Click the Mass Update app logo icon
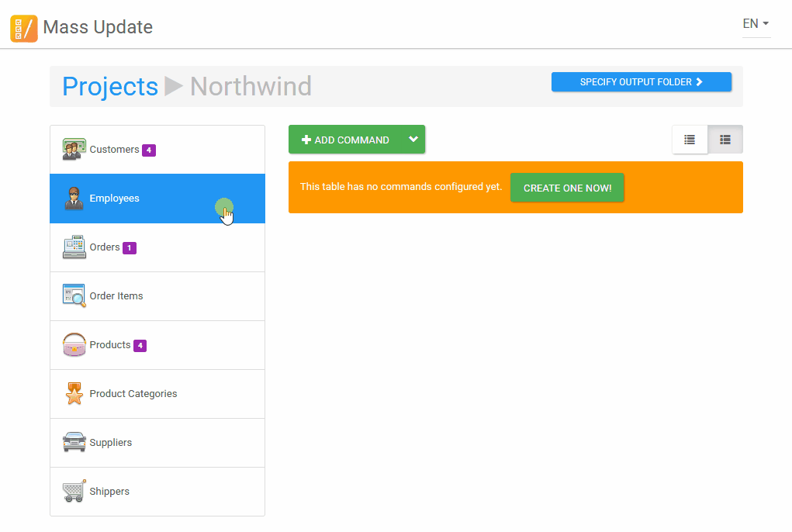This screenshot has width=792, height=532. click(23, 28)
